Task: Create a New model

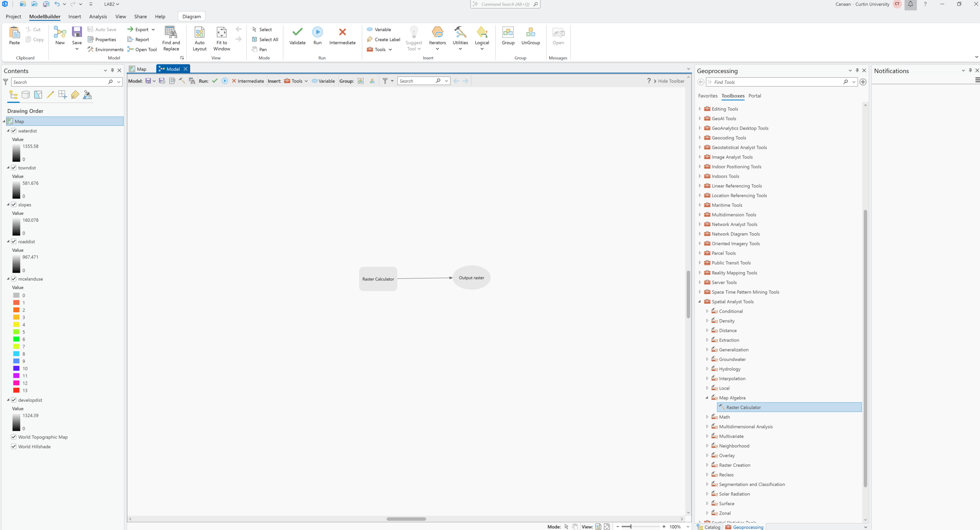Action: (x=60, y=36)
